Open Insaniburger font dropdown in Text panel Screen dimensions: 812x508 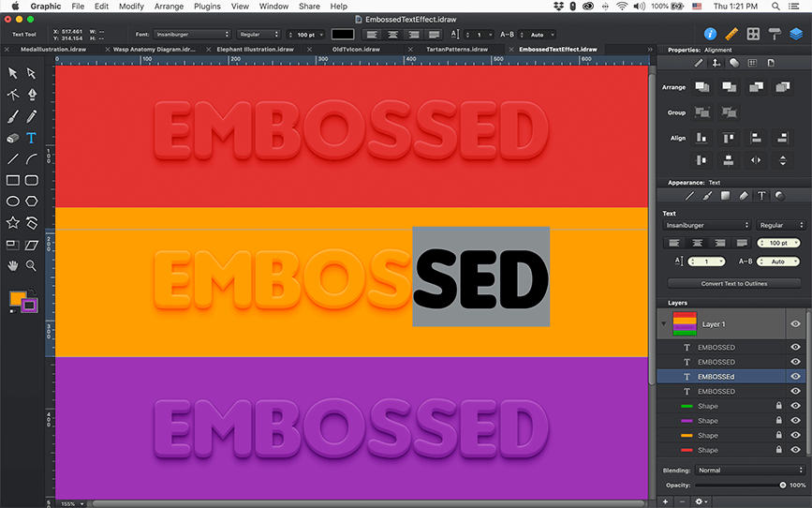[x=707, y=225]
